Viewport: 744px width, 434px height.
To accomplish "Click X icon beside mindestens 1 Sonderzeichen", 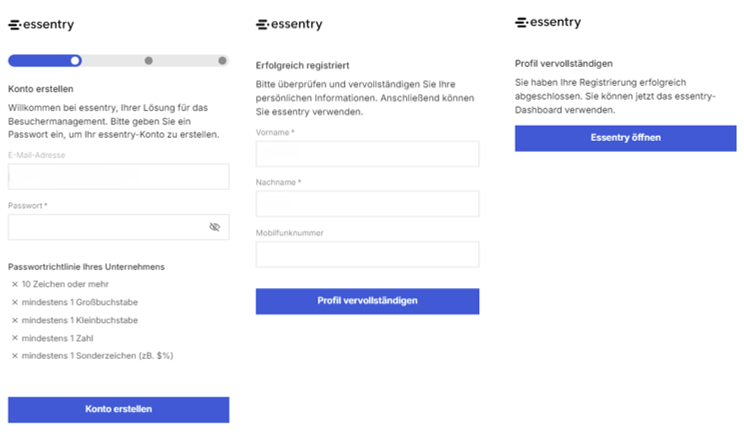I will [15, 356].
